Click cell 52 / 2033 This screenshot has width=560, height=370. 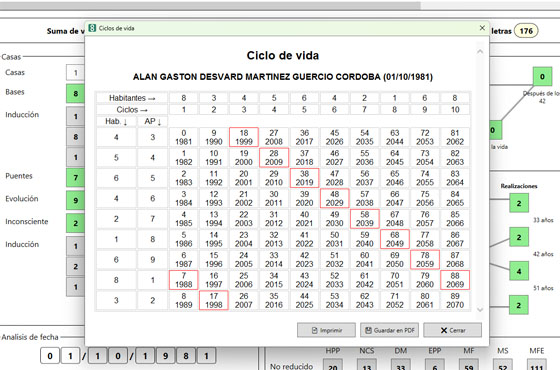click(335, 280)
